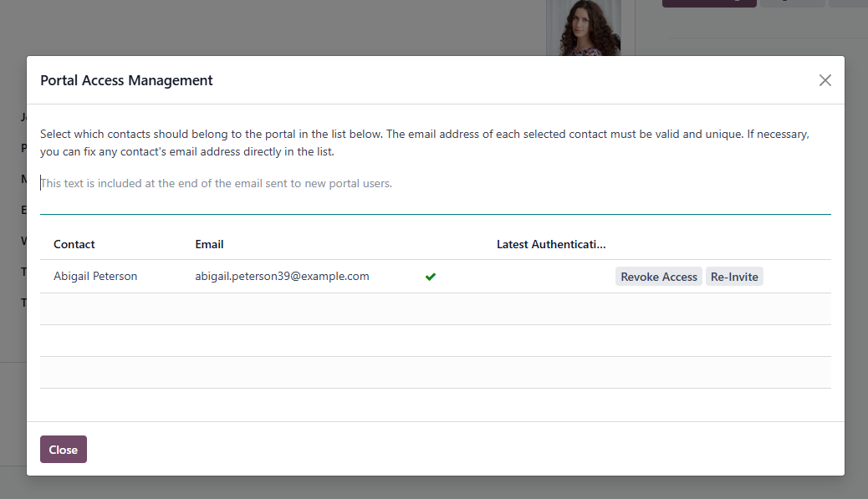Revoke Access for Abigail Peterson
The image size is (868, 499).
tap(659, 277)
